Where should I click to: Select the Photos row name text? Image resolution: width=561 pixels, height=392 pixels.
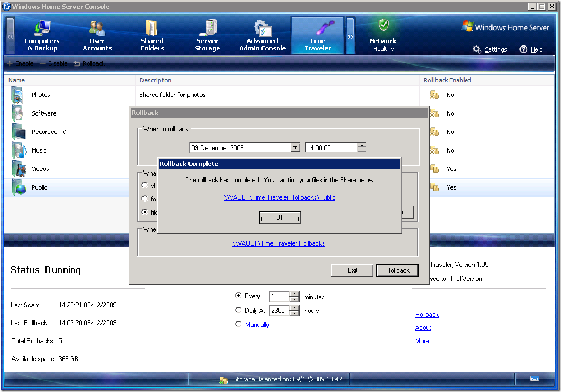pos(41,95)
